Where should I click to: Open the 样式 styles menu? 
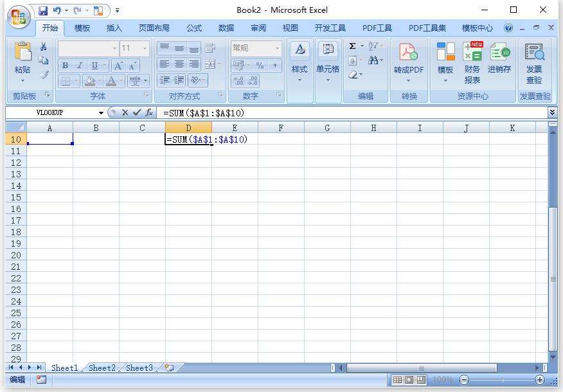(x=299, y=62)
